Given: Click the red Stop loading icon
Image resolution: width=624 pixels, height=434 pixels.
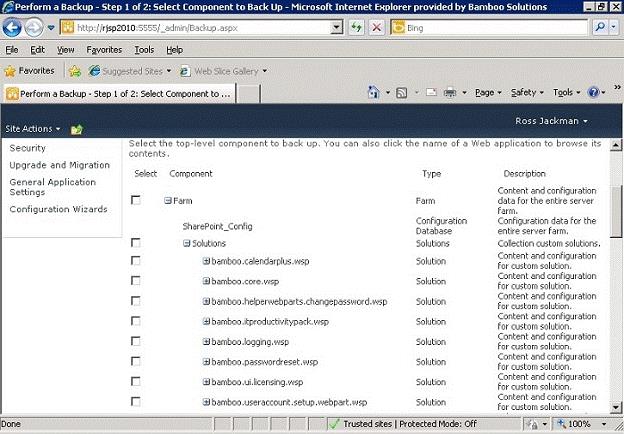Looking at the screenshot, I should pos(376,27).
